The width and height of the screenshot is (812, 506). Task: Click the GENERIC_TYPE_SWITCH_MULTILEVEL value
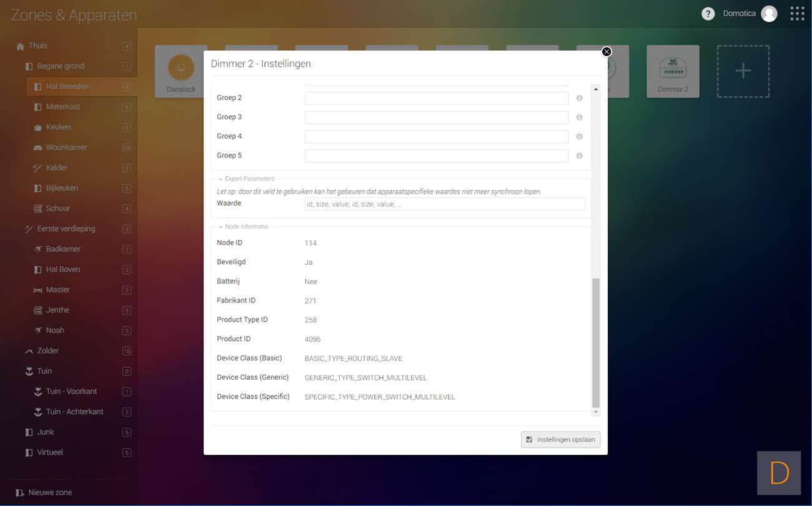[365, 378]
